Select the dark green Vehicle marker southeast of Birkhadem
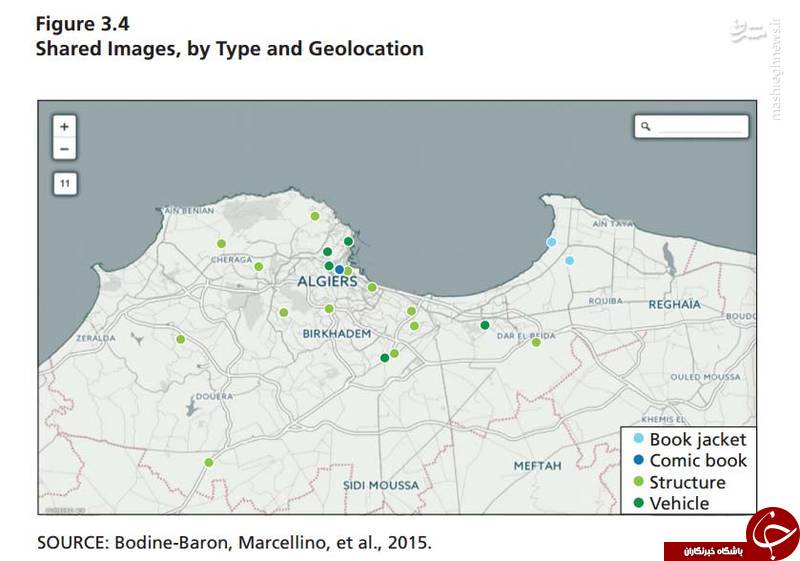Screen dimensions: 800x561 (385, 358)
